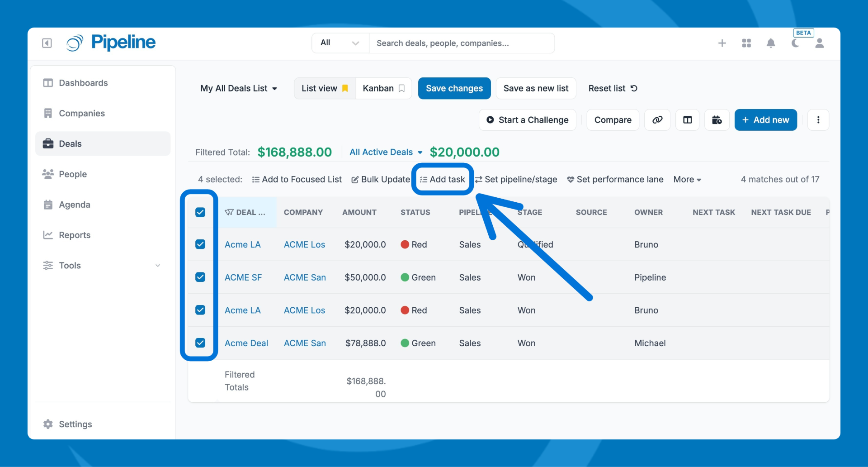Open the three-dot more options menu

tap(818, 120)
